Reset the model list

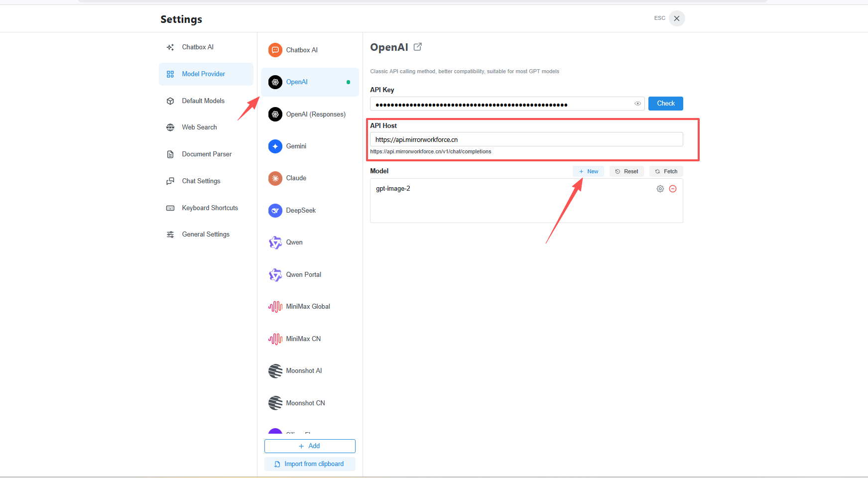coord(626,171)
